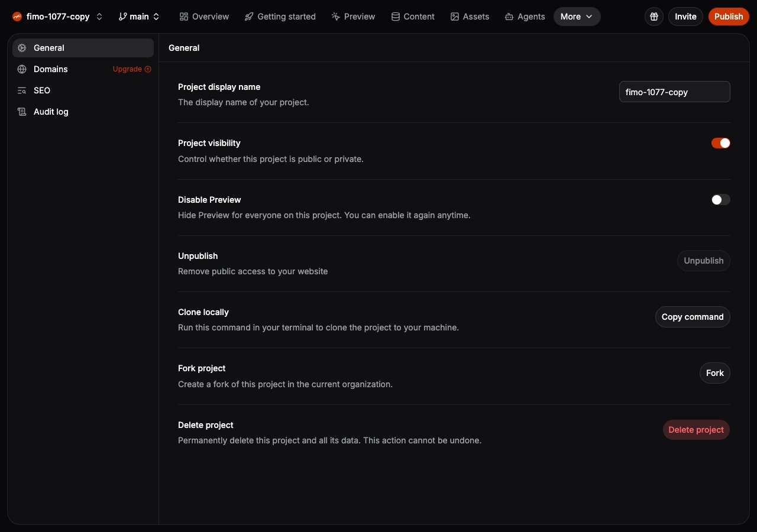The height and width of the screenshot is (532, 757).
Task: Click the Overview grid icon
Action: [184, 17]
